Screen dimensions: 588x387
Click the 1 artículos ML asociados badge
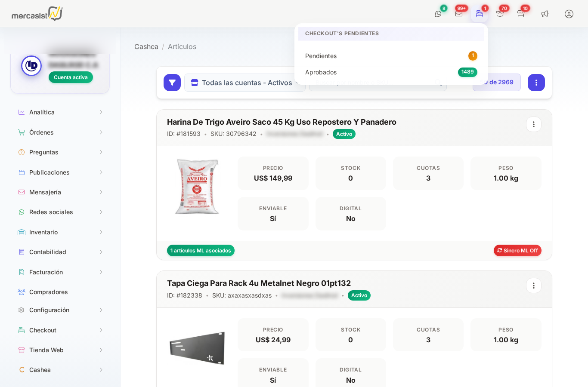tap(201, 251)
